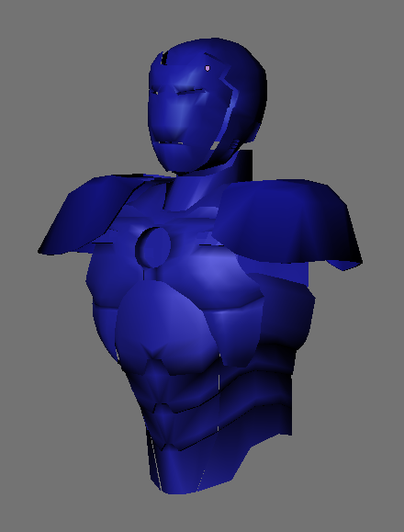
Task: Click the small pink vertex dot on helmet
Action: click(x=208, y=69)
